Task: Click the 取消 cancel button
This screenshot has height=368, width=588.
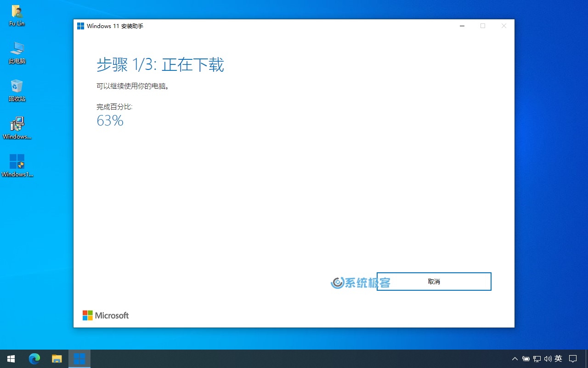Action: [x=434, y=282]
